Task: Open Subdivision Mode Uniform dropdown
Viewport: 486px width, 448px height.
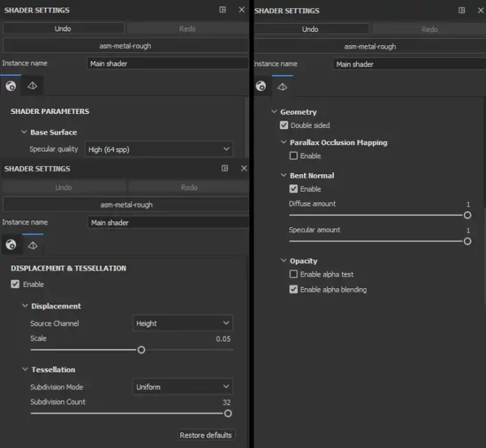Action: tap(182, 387)
